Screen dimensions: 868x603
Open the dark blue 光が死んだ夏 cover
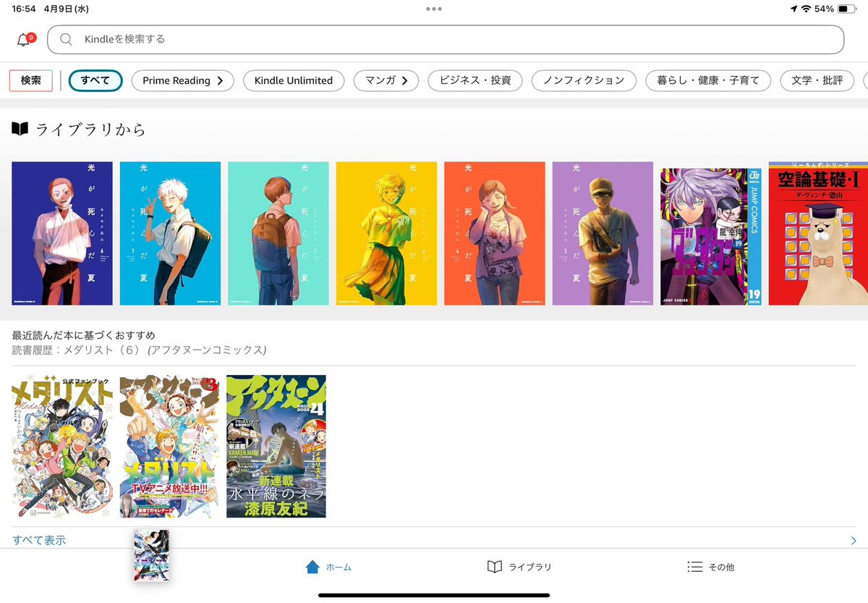pos(62,233)
